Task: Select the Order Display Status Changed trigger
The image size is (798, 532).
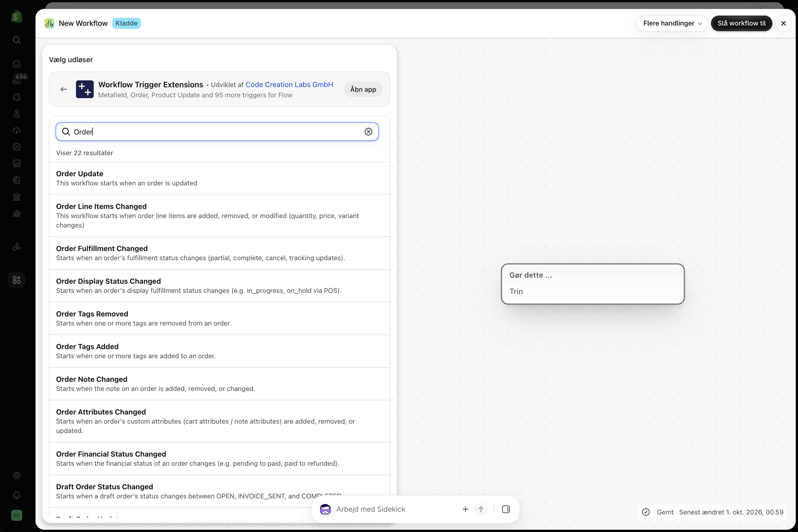Action: (x=219, y=286)
